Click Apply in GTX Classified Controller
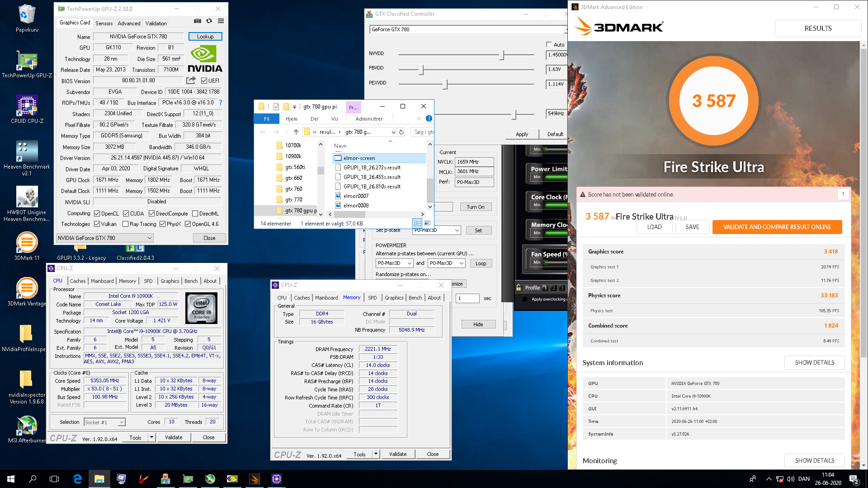868x488 pixels. 522,134
